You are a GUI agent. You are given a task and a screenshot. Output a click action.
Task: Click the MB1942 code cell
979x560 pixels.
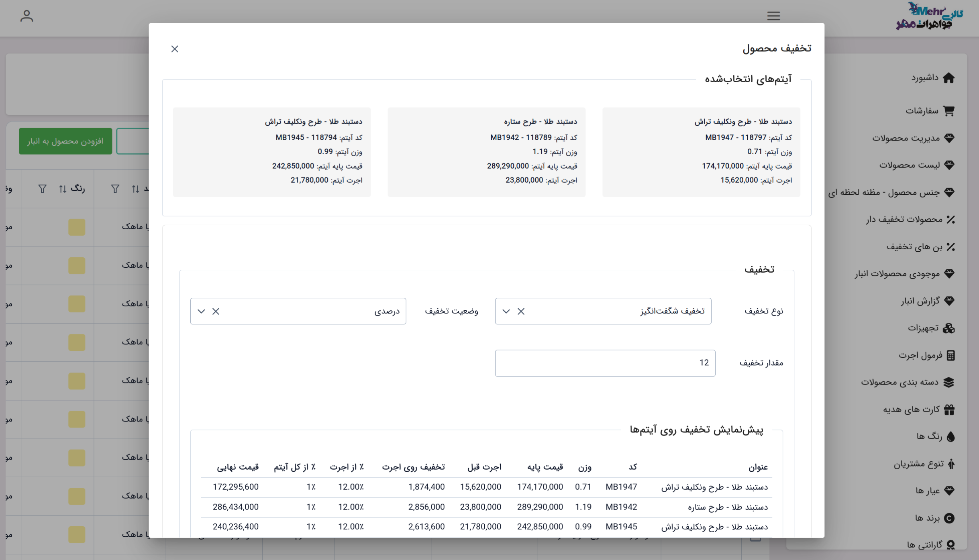(x=621, y=507)
